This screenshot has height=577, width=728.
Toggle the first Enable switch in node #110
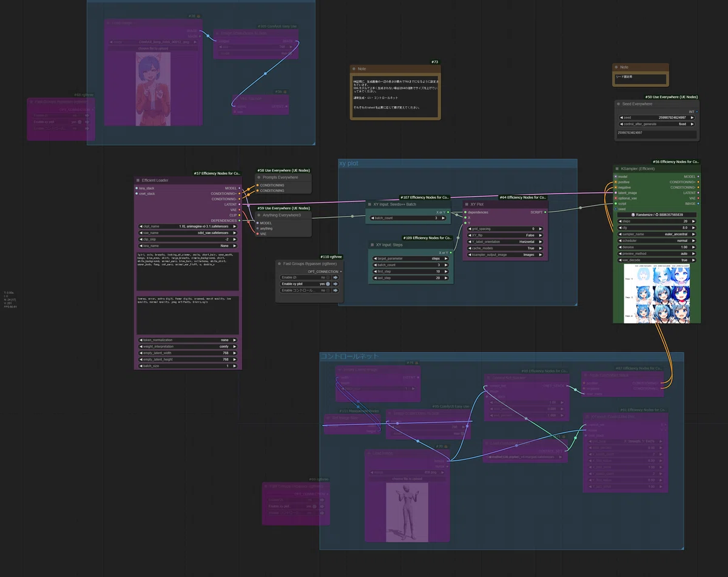click(328, 277)
